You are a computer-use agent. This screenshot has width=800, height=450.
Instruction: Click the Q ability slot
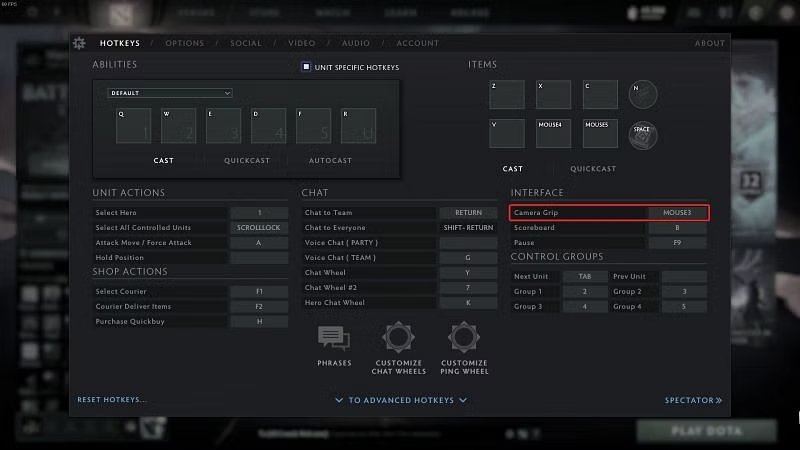click(134, 126)
